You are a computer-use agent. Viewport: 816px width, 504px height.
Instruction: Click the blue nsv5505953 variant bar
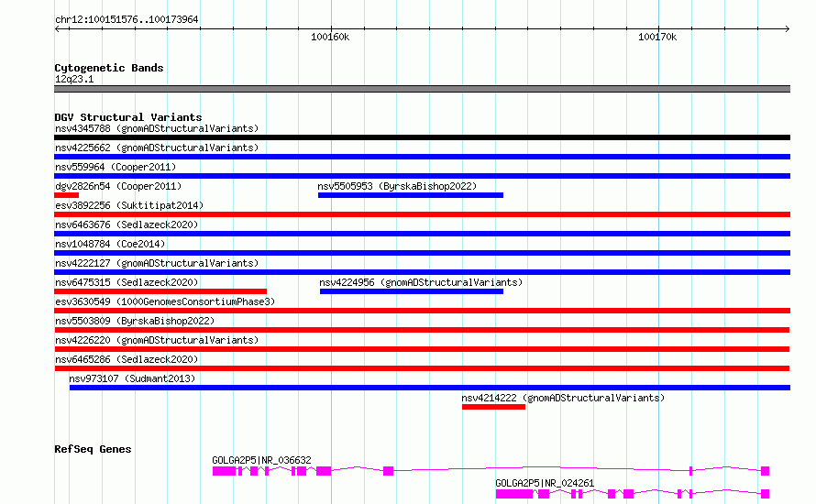coord(411,195)
